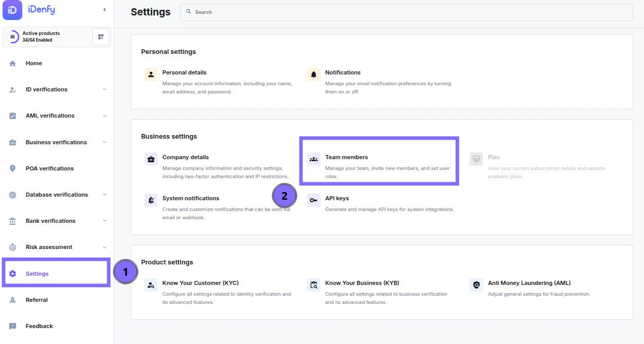Open the Personal details settings link
The width and height of the screenshot is (644, 344).
pyautogui.click(x=185, y=72)
